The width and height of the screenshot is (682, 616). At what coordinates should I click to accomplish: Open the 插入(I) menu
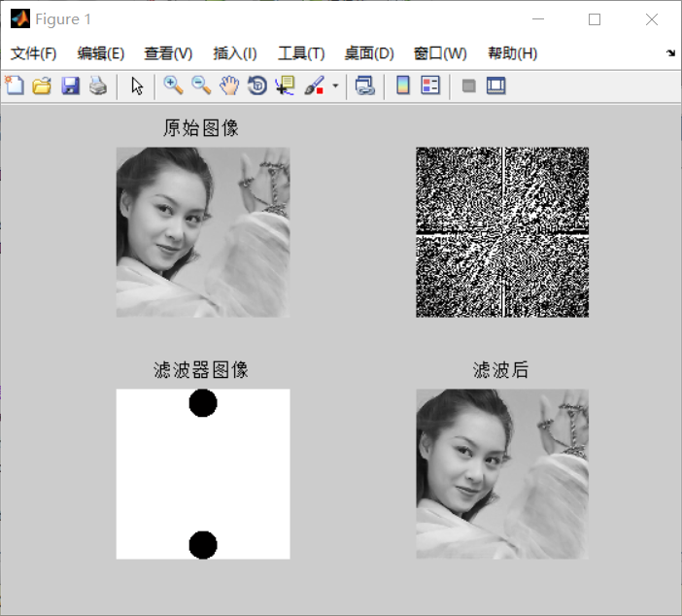tap(235, 53)
